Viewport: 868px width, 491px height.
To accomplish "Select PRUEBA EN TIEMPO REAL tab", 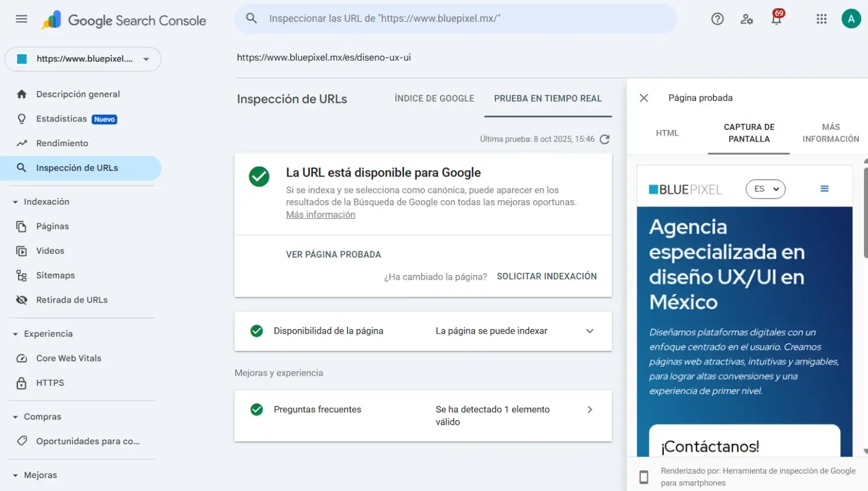I will [548, 98].
